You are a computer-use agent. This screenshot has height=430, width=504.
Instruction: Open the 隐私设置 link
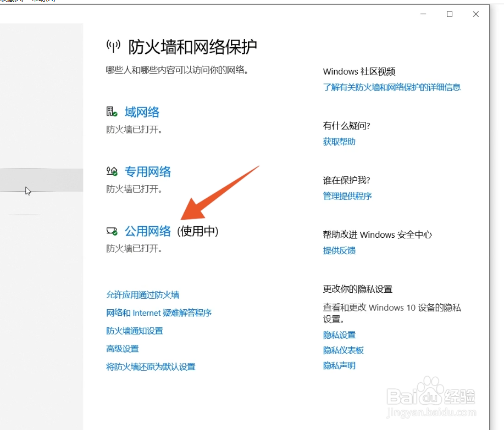[x=339, y=335]
